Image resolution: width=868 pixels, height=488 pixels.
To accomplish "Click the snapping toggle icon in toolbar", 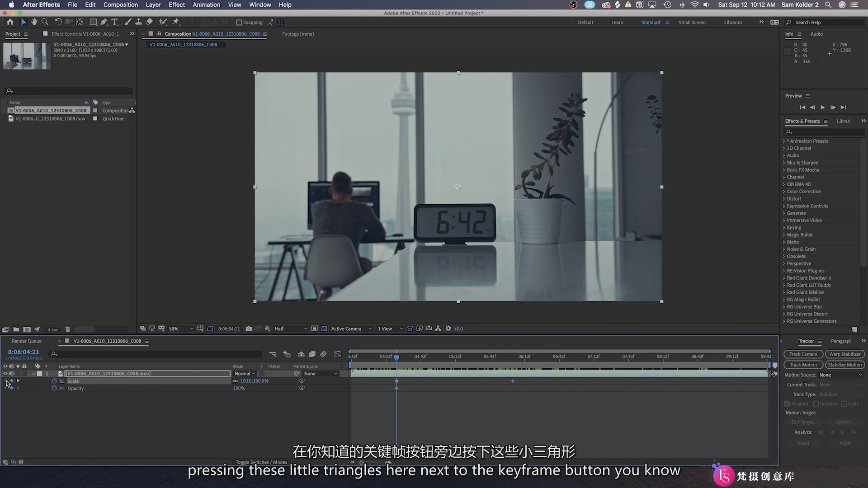I will coord(237,23).
